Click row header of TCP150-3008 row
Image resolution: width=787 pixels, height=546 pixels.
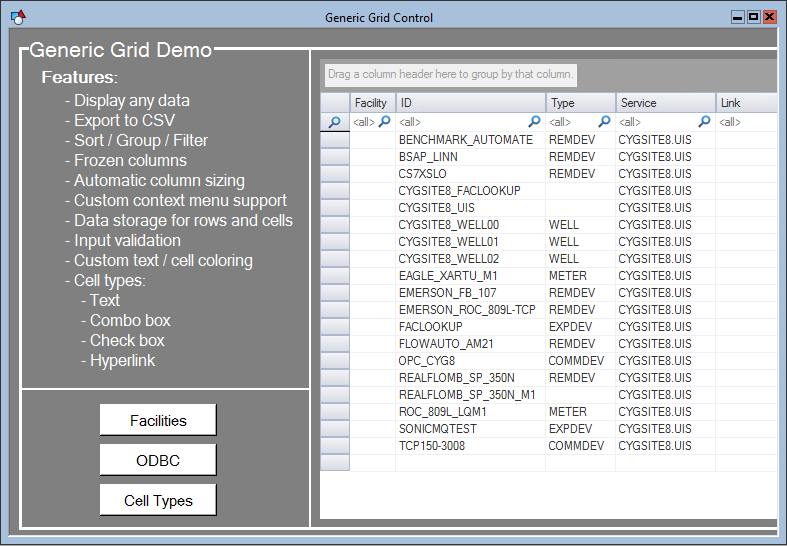click(x=335, y=446)
